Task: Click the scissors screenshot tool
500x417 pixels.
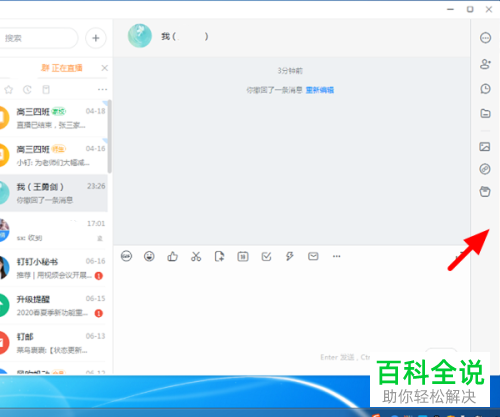Action: pos(196,256)
